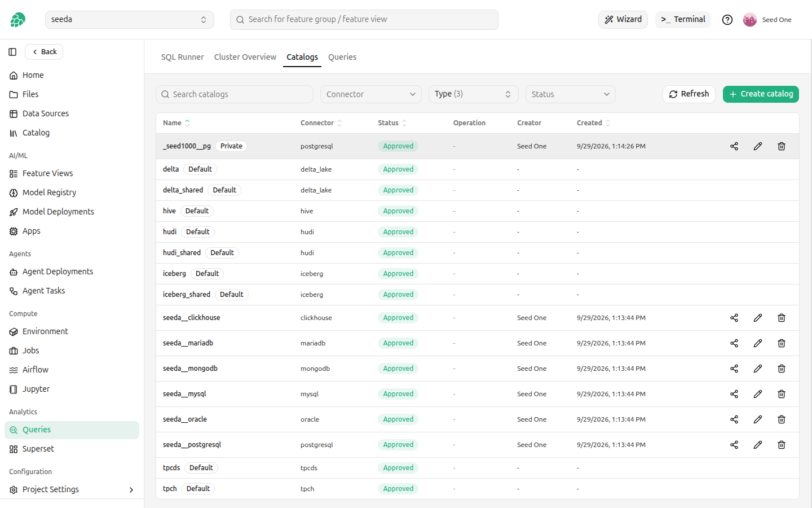812x508 pixels.
Task: Open the seeda project selector
Action: [x=129, y=20]
